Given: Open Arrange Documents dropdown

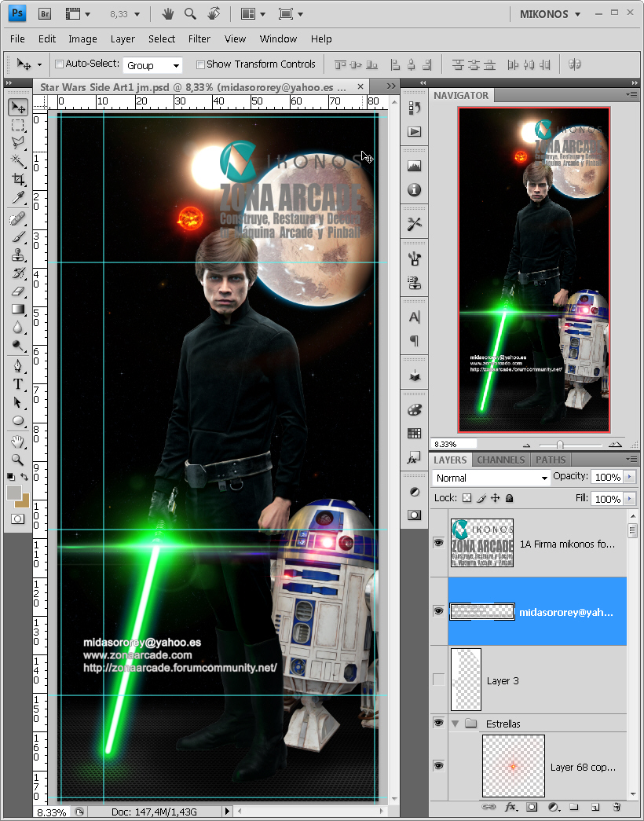Looking at the screenshot, I should point(253,14).
